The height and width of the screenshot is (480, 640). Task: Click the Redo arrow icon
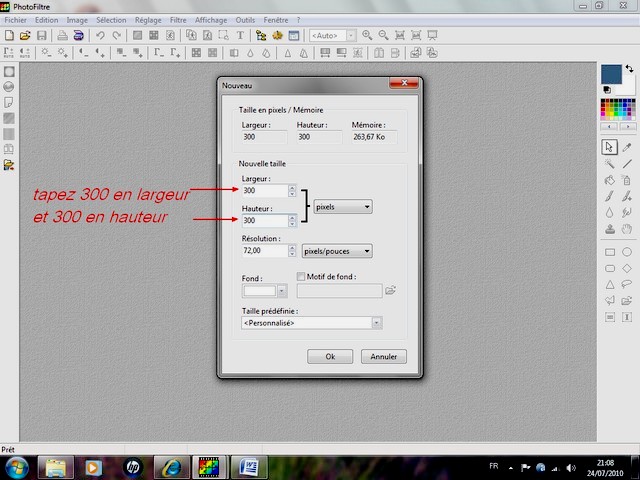point(117,36)
